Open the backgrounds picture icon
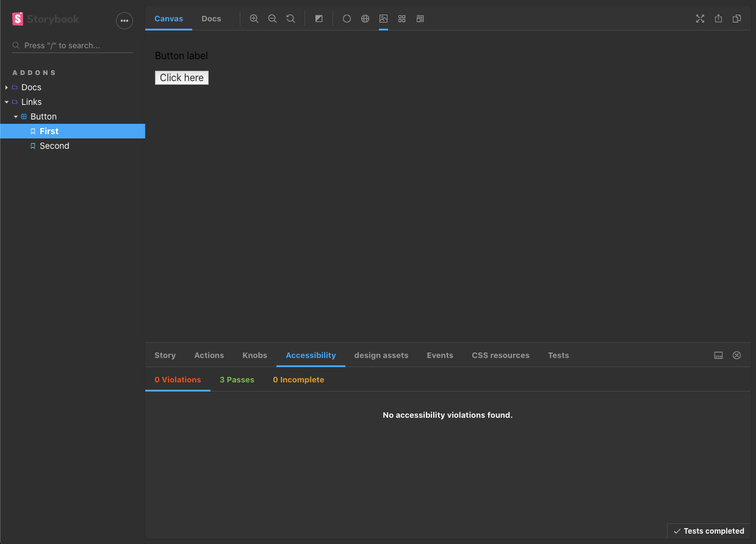Viewport: 756px width, 544px height. point(383,19)
